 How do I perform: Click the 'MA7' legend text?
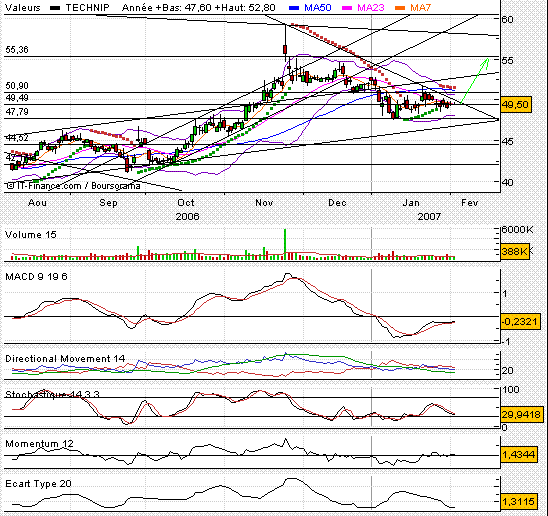pos(420,8)
